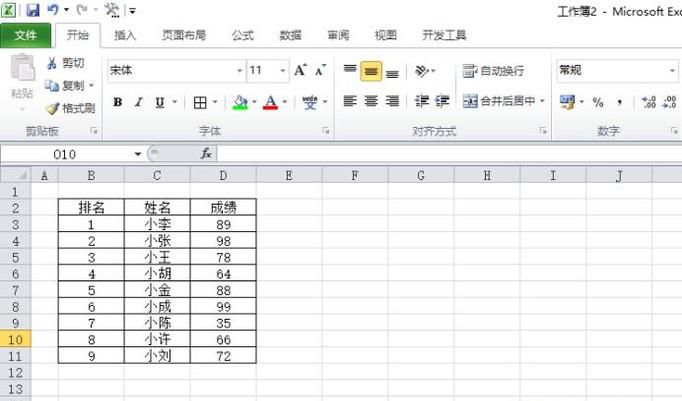Screen dimensions: 682x401
Task: Align text right
Action: coord(392,101)
